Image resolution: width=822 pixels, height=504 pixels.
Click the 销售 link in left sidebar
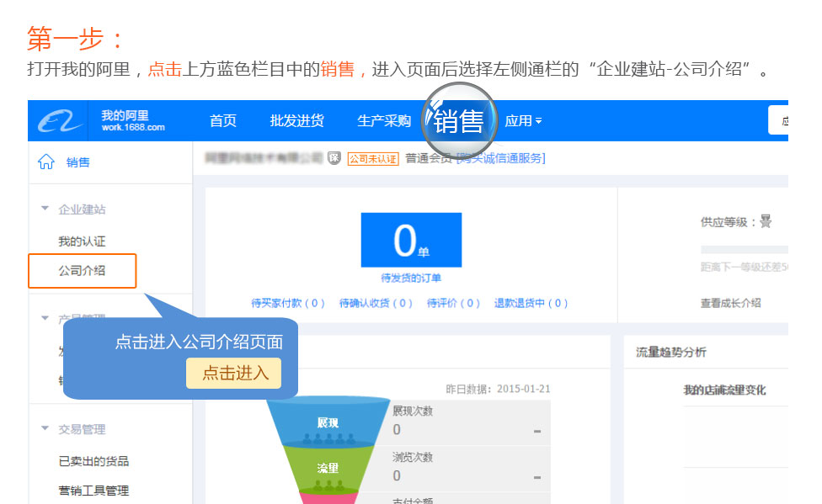[x=78, y=162]
